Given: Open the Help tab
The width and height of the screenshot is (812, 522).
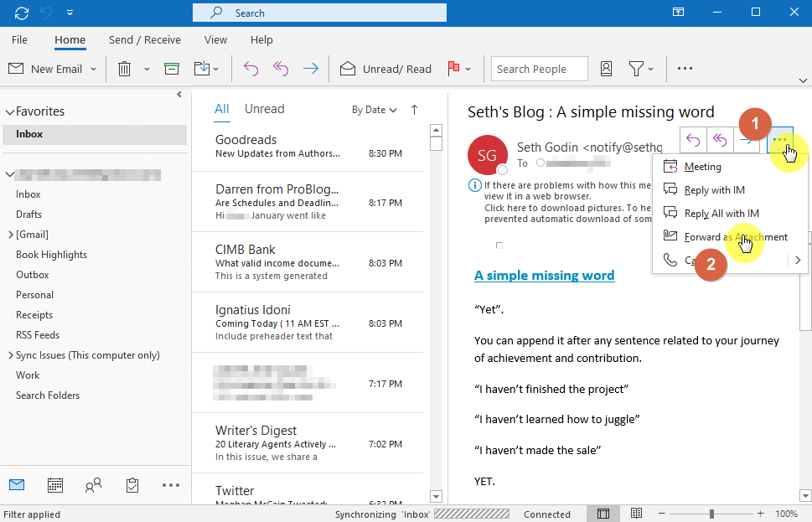Looking at the screenshot, I should pos(261,40).
